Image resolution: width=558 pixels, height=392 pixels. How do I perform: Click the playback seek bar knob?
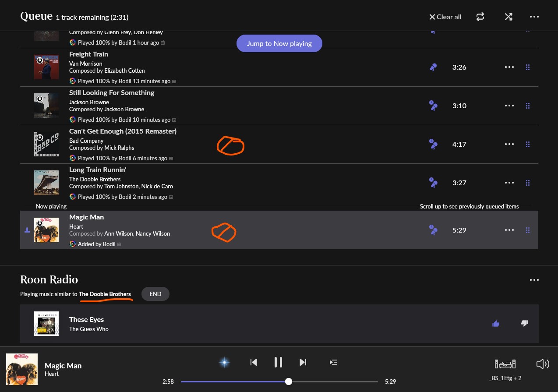288,381
